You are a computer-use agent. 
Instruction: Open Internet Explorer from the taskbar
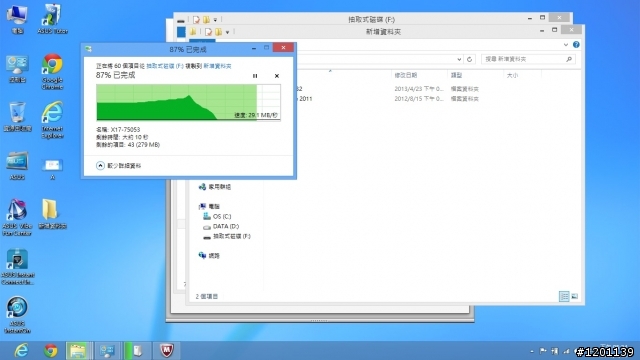coord(21,351)
